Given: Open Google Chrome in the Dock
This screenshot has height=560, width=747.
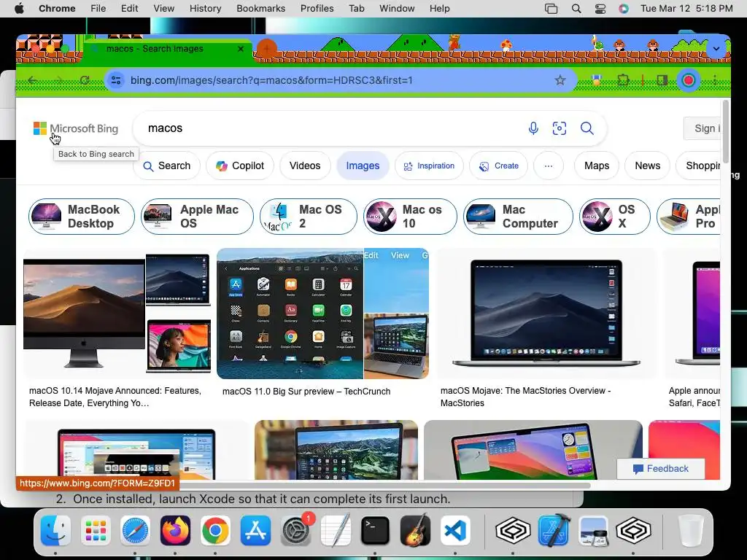Looking at the screenshot, I should tap(215, 531).
